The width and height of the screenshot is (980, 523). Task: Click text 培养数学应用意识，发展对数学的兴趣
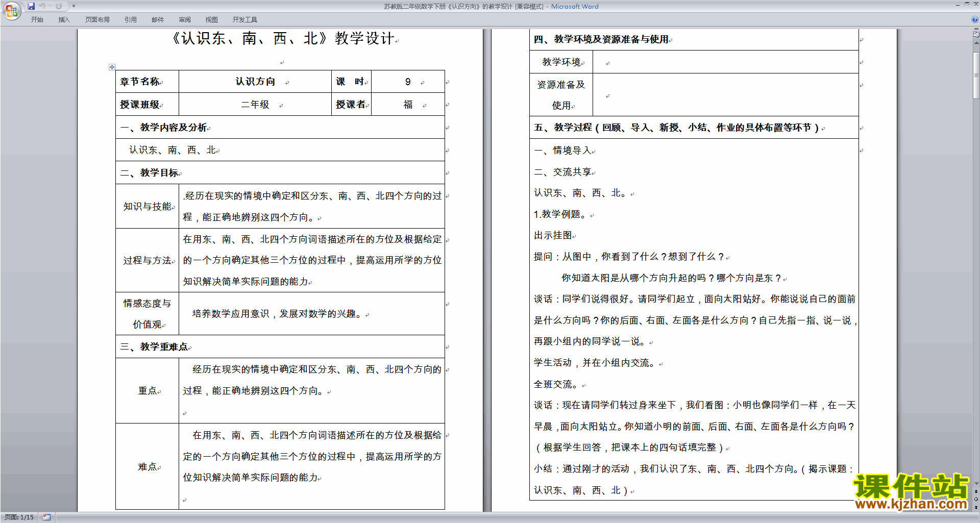tap(277, 314)
